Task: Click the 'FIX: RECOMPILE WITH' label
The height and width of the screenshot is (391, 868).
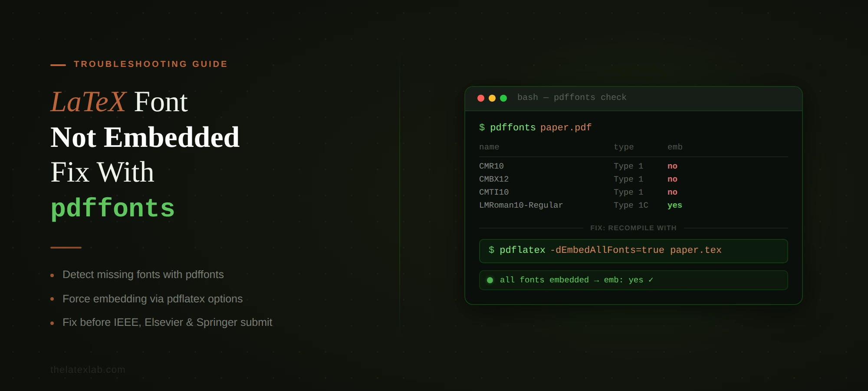Action: click(x=633, y=228)
